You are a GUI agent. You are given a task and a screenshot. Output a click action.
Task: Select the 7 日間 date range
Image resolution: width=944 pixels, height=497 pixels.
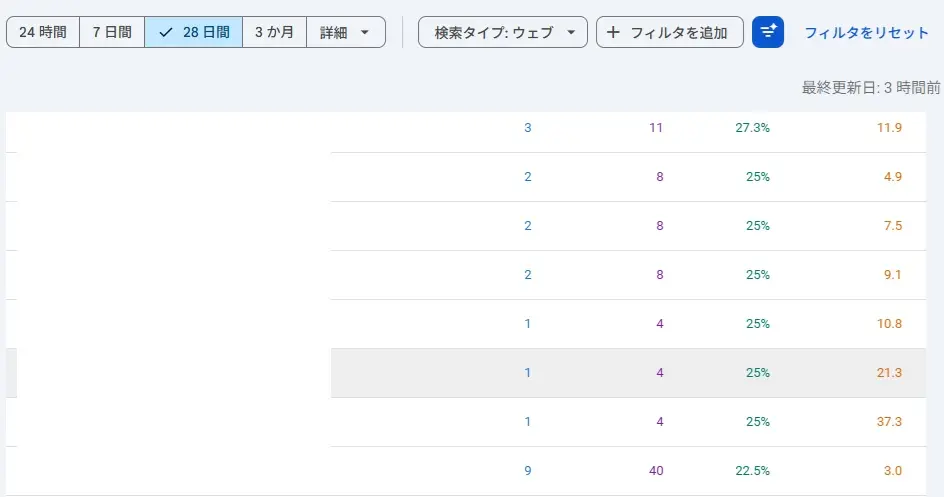(112, 32)
